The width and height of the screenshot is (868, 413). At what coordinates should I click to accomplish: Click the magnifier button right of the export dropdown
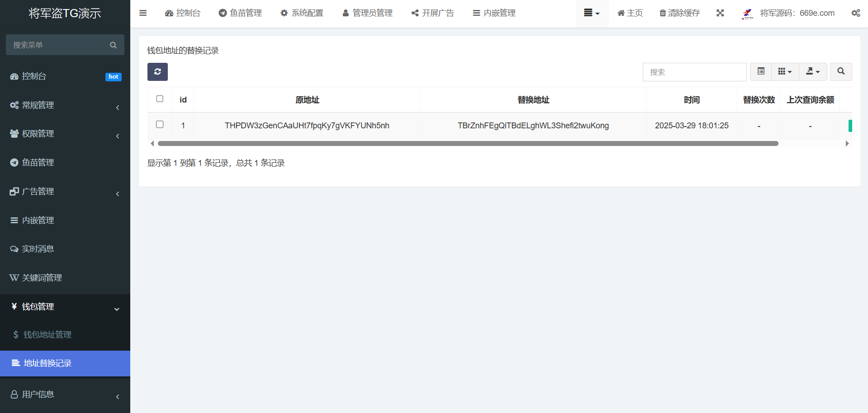841,72
